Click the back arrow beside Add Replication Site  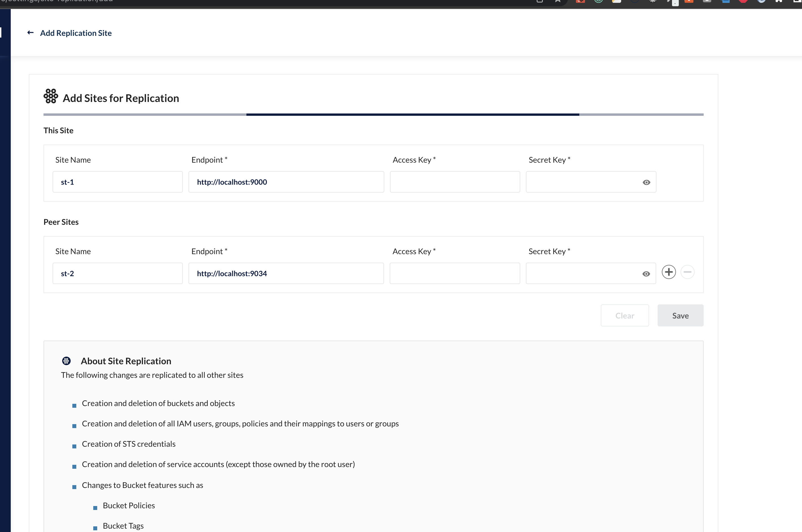(x=30, y=32)
